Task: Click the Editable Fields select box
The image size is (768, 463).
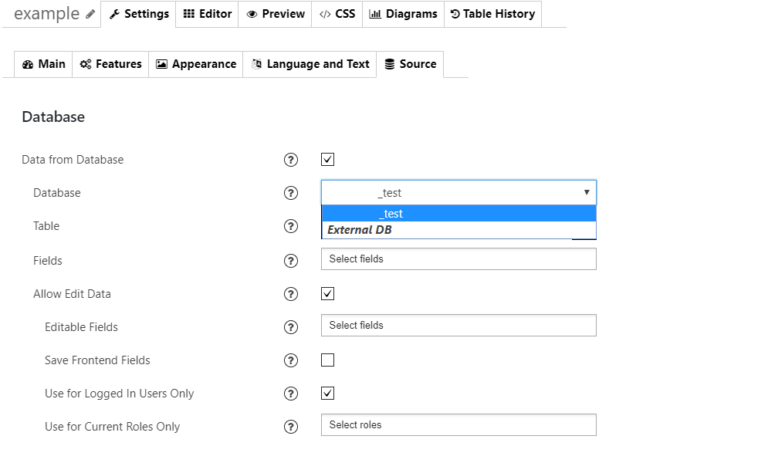Action: coord(459,325)
